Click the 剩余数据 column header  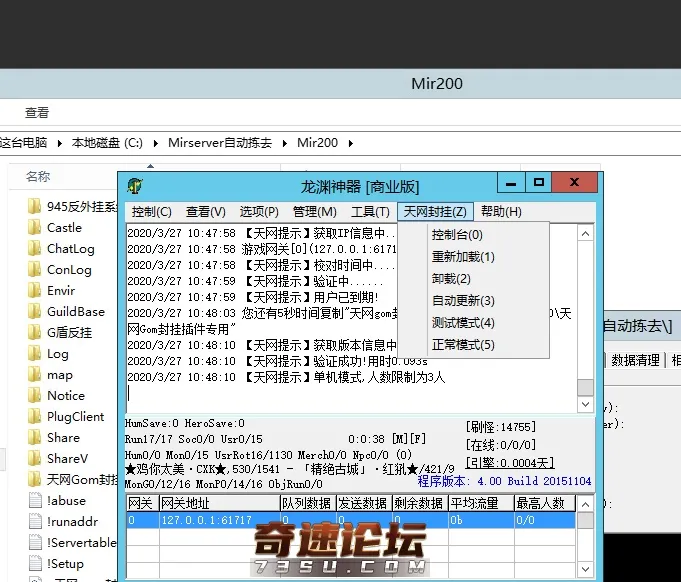[420, 503]
